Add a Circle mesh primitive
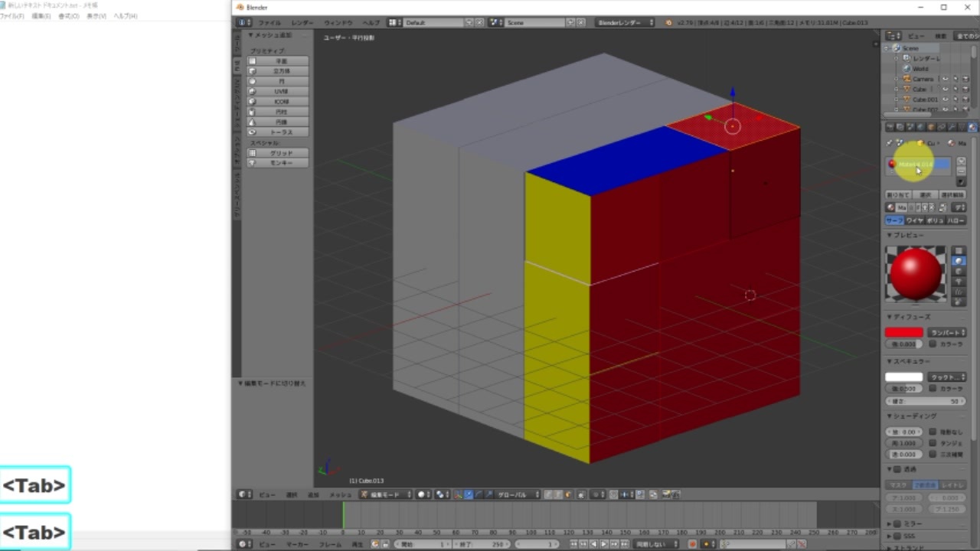Viewport: 980px width, 551px height. point(278,81)
